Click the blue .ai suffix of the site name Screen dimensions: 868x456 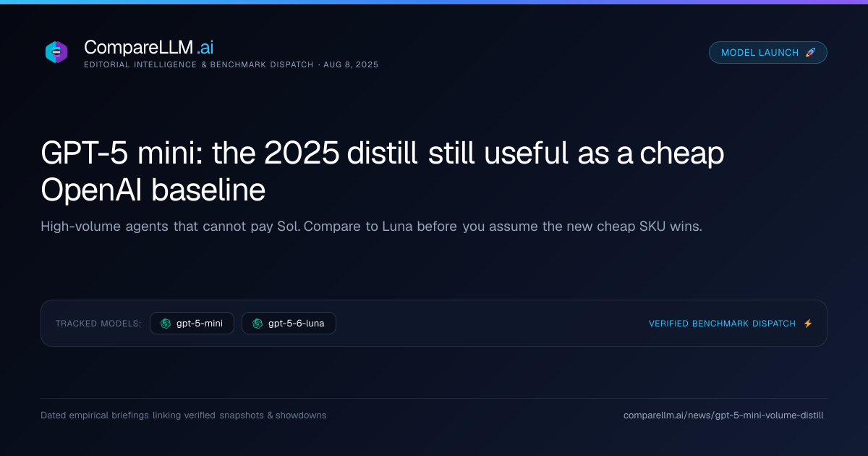pyautogui.click(x=205, y=48)
